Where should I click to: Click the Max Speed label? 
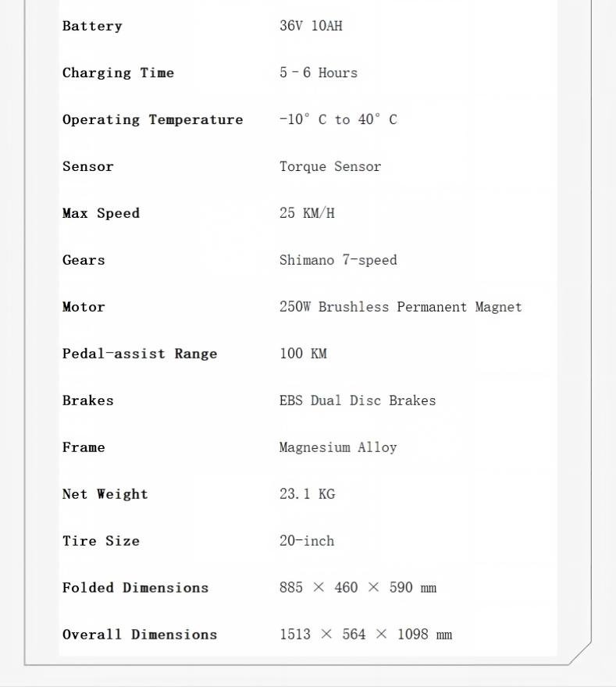tap(101, 213)
